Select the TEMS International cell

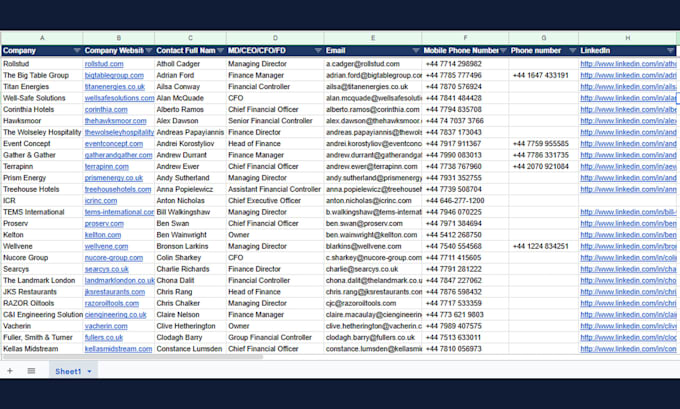(42, 212)
